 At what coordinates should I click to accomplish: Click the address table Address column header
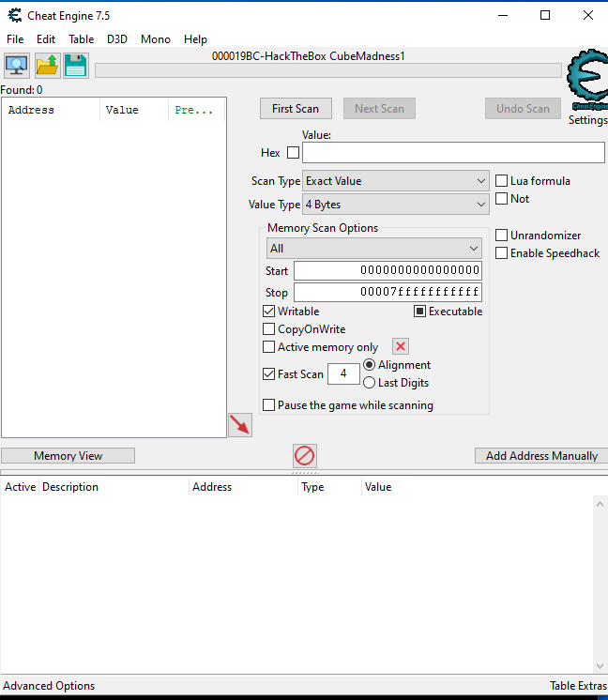click(243, 487)
